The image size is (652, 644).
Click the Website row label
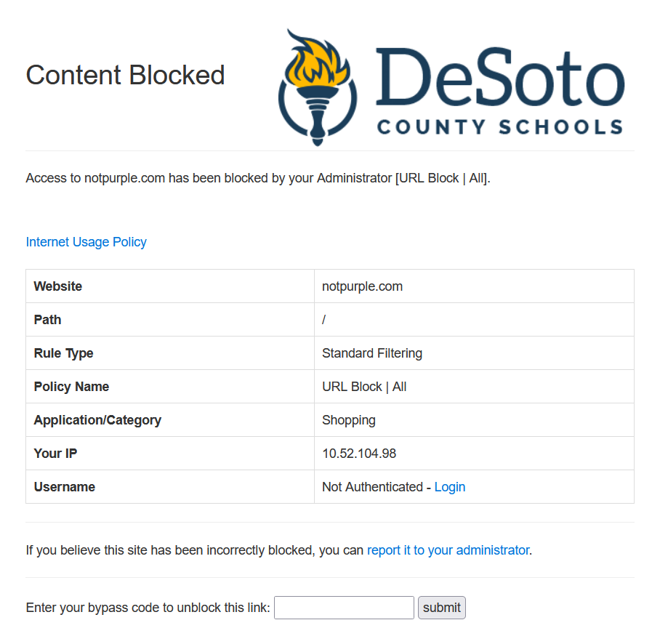(x=58, y=286)
